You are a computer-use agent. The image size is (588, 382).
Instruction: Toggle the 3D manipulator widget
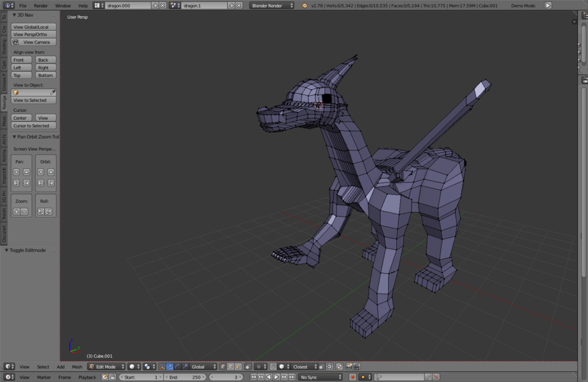click(162, 367)
